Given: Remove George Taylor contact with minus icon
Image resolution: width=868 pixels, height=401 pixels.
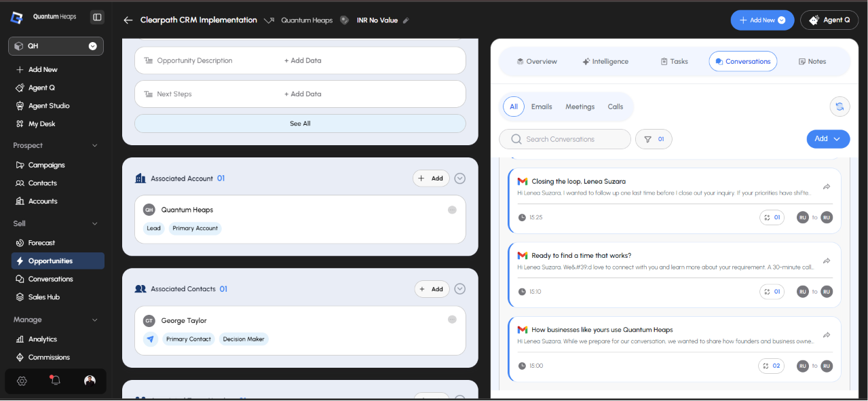Looking at the screenshot, I should [x=452, y=320].
